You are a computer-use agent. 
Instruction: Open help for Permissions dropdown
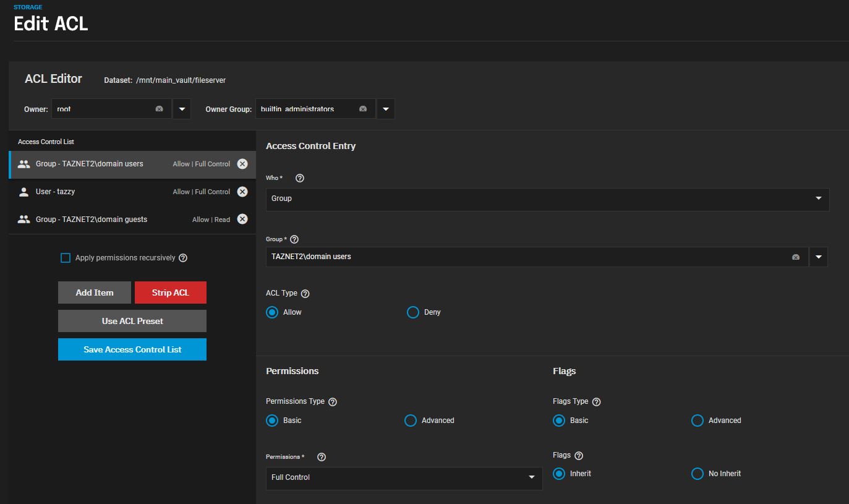321,457
